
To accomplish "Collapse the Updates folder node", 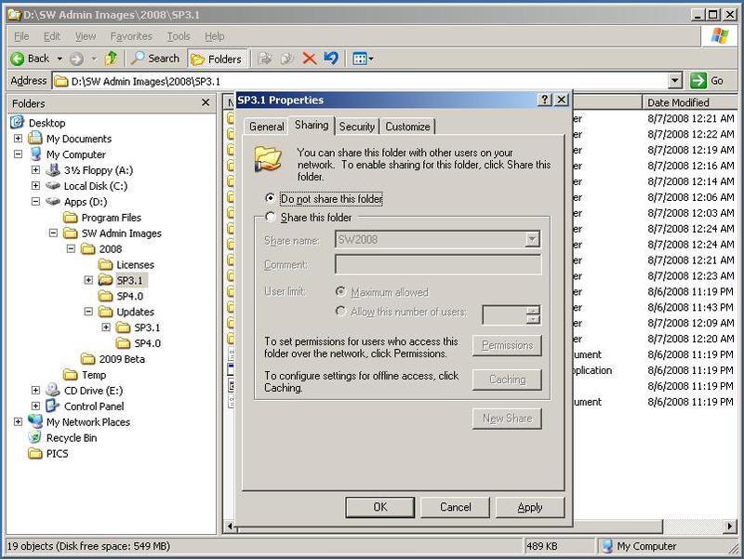I will click(88, 312).
